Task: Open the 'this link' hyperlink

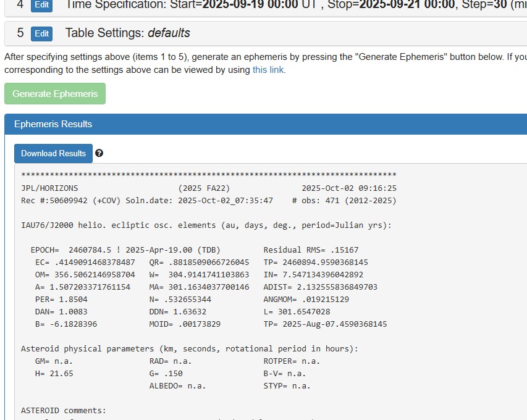Action: click(268, 70)
